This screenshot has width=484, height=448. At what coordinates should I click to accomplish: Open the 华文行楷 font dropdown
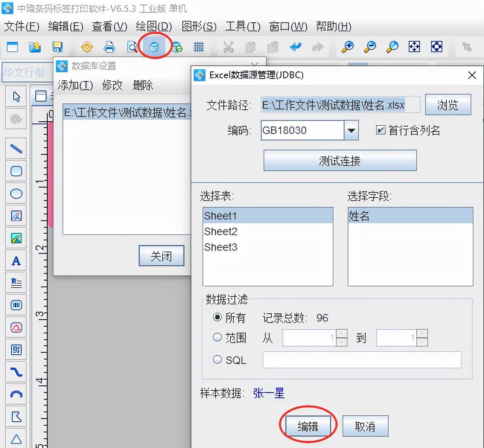(28, 72)
